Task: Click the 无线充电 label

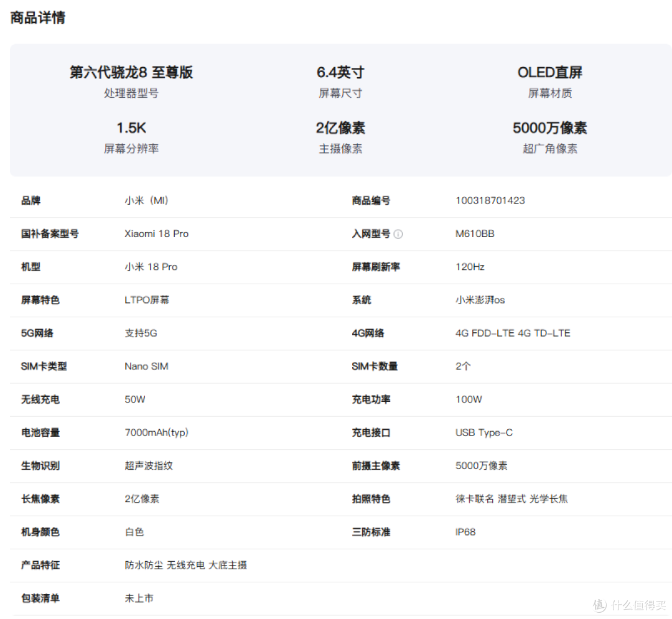Action: (x=40, y=399)
